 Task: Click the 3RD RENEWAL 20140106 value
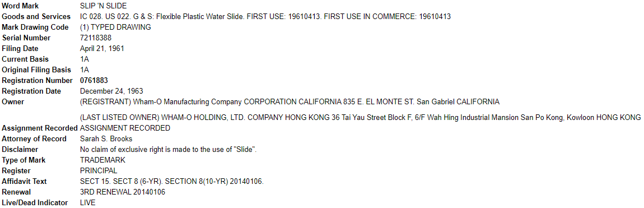point(123,192)
